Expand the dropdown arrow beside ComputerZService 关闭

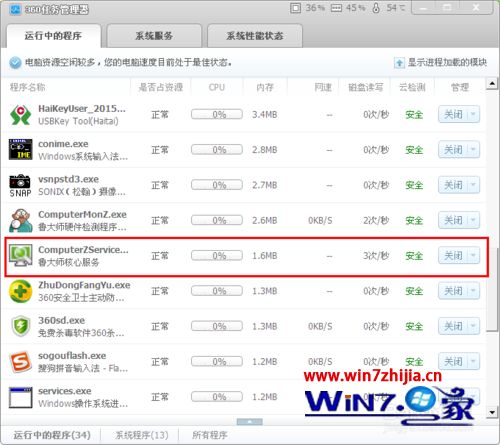473,256
